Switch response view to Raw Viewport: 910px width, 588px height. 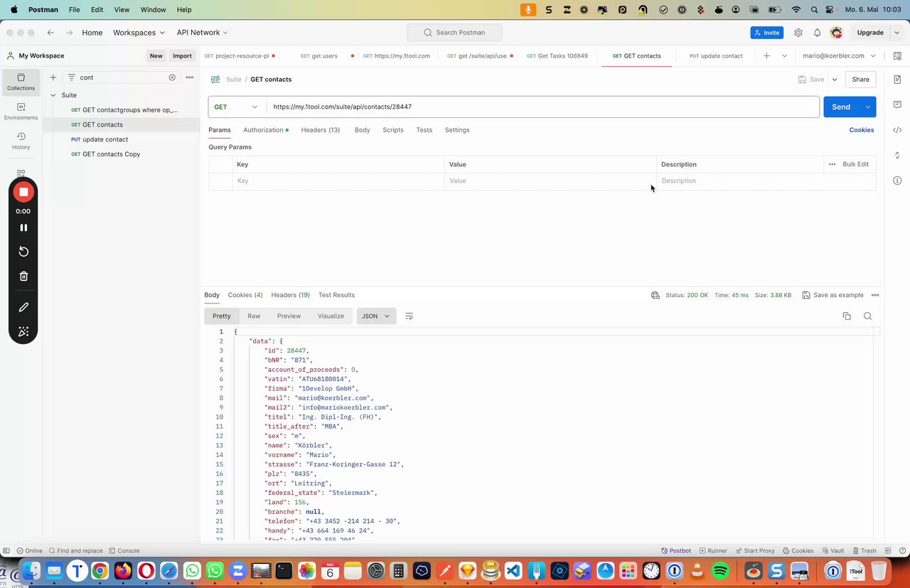point(254,316)
